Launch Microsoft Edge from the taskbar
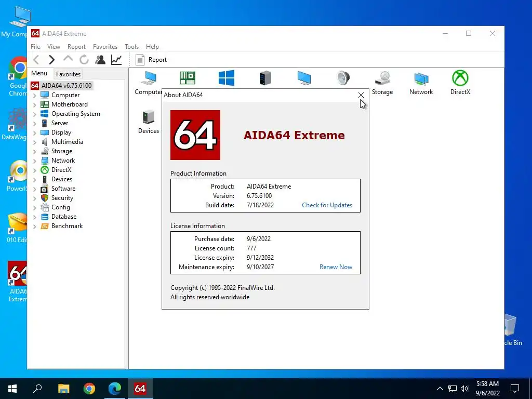This screenshot has height=399, width=532. 115,389
